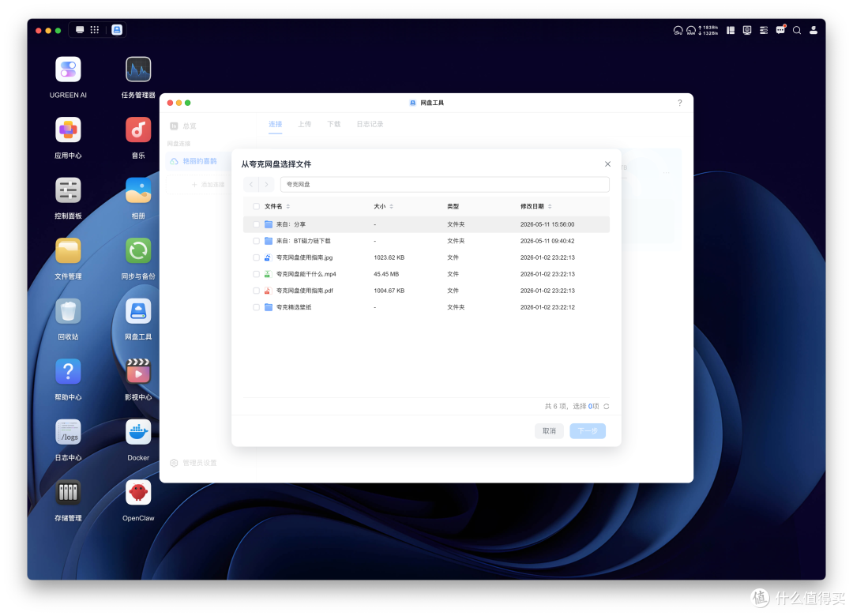Open the 音乐 music app icon
The image size is (853, 616).
pos(138,130)
